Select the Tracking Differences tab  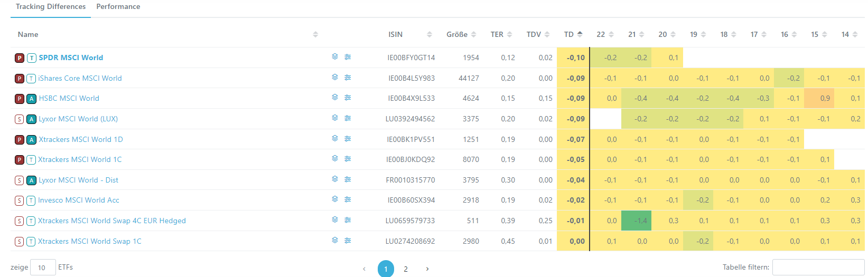(x=51, y=7)
